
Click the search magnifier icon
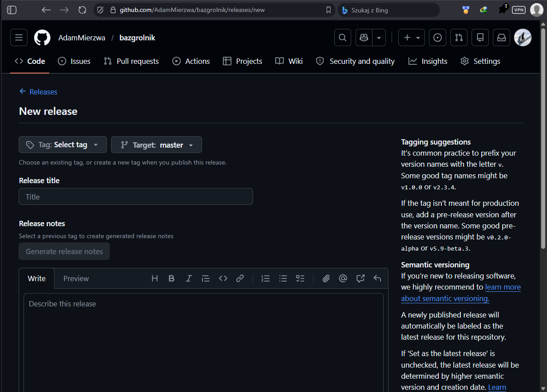pos(342,38)
